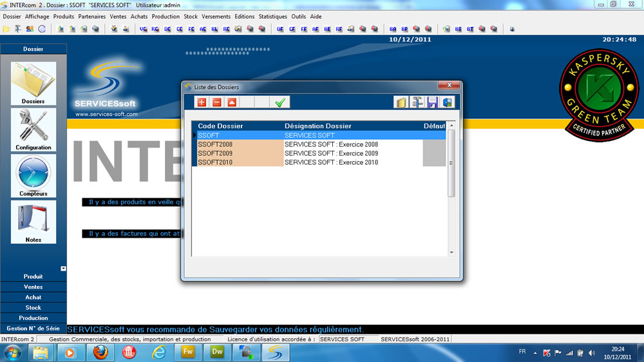Click the DE toolbar icon
The image size is (644, 362).
point(280,29)
